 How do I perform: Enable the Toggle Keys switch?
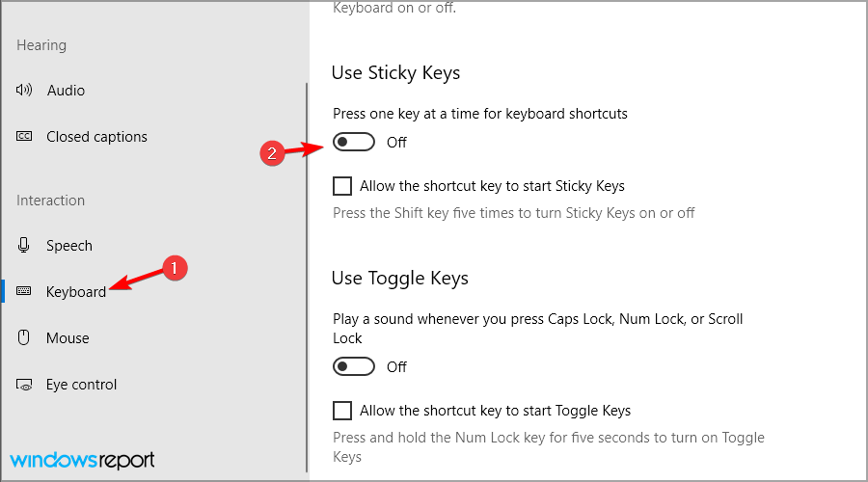click(353, 366)
